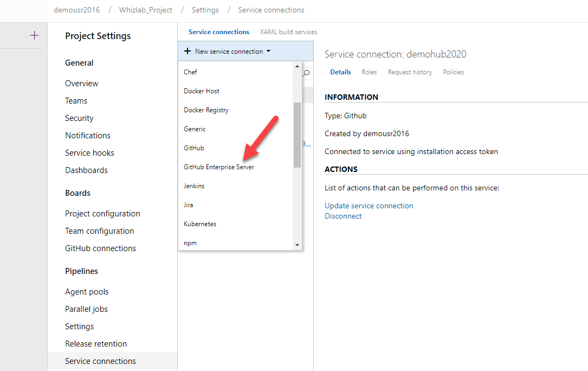Open Agent pools under Pipelines

[87, 292]
